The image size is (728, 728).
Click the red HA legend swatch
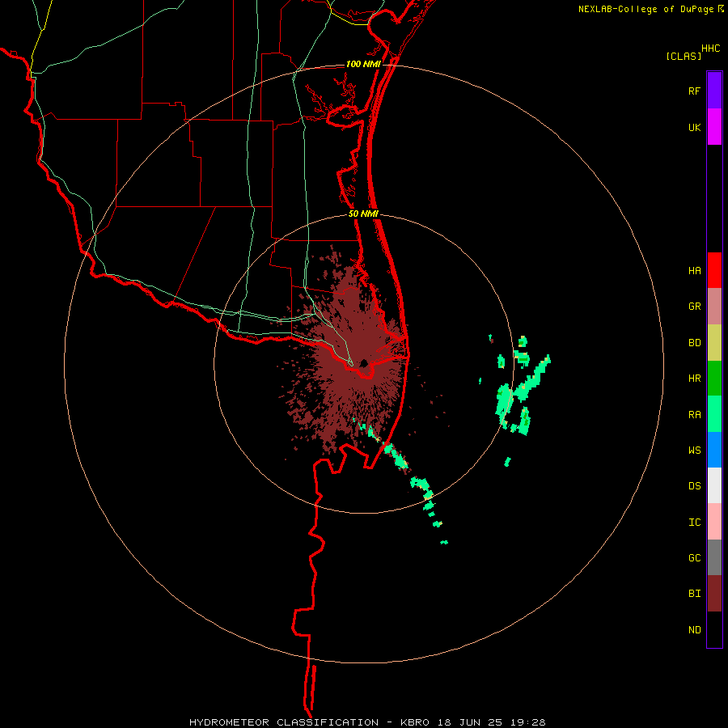click(714, 270)
